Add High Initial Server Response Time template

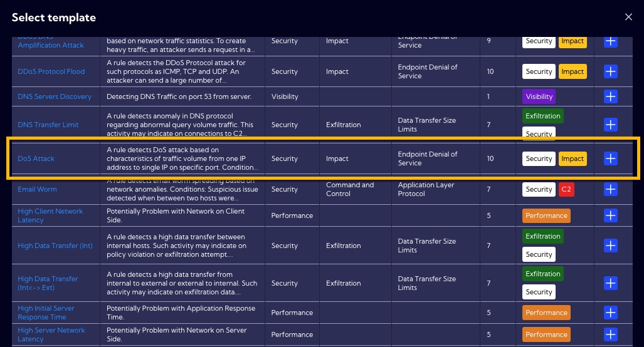(x=610, y=313)
